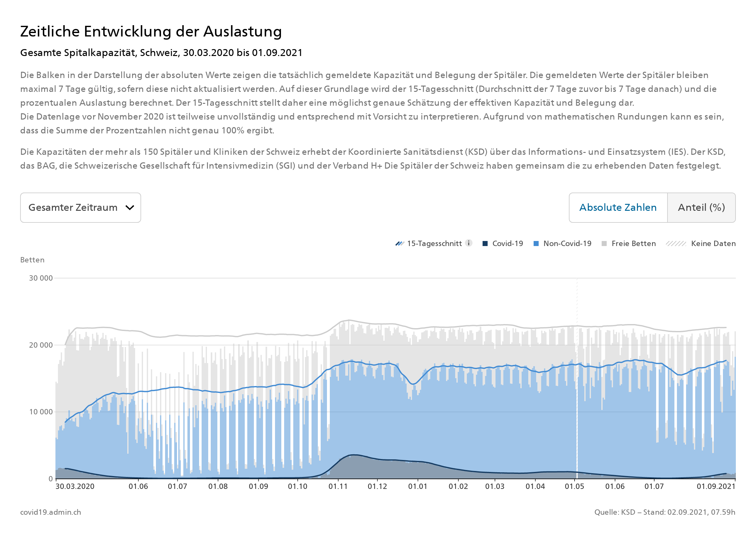Click the 01.05 date label on axis

(x=574, y=486)
